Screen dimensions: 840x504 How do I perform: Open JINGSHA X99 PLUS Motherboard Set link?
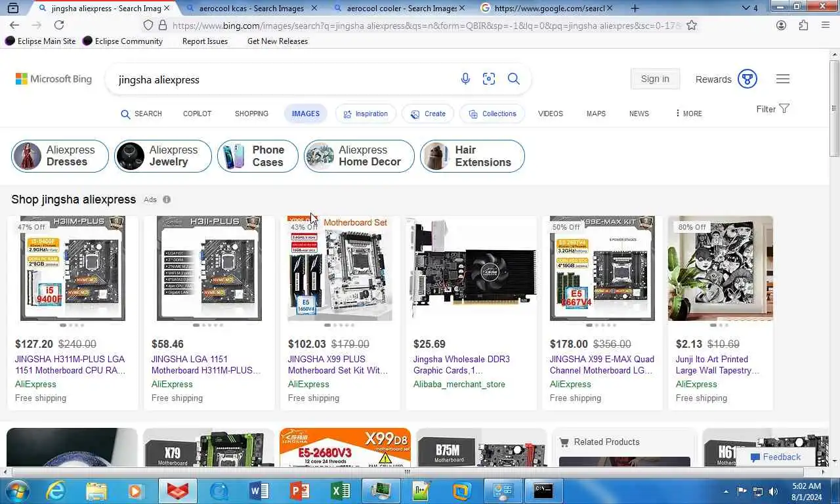[338, 365]
